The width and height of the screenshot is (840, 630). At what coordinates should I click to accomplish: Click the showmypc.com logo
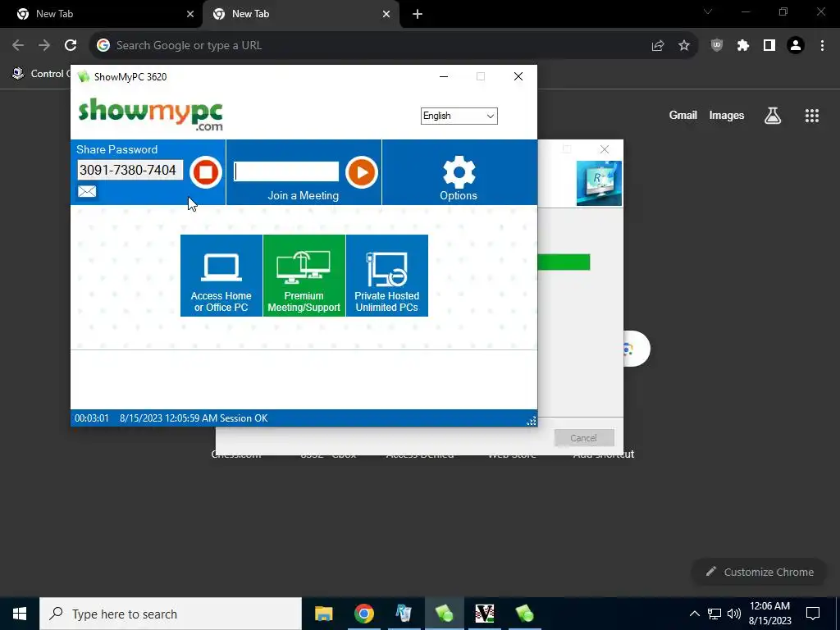pyautogui.click(x=151, y=114)
